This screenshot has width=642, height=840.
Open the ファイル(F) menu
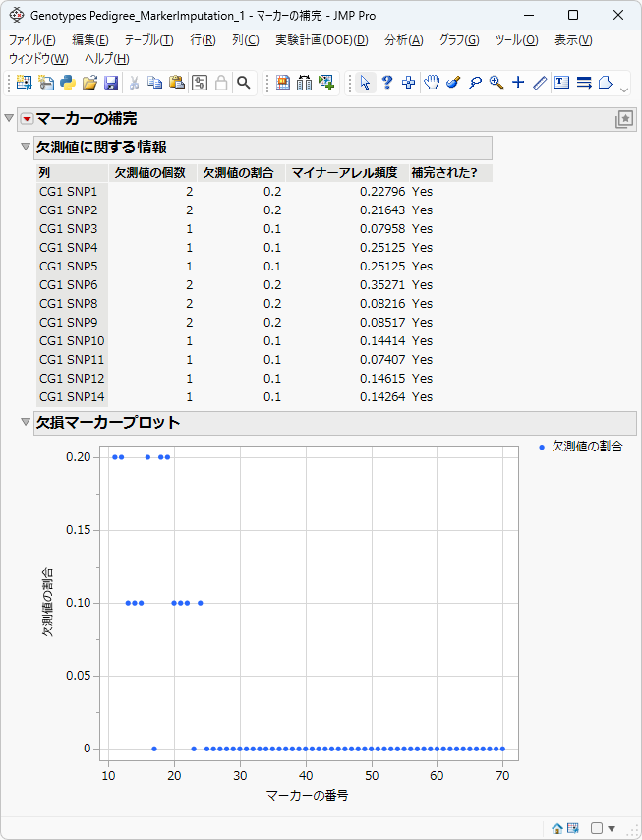(x=32, y=40)
